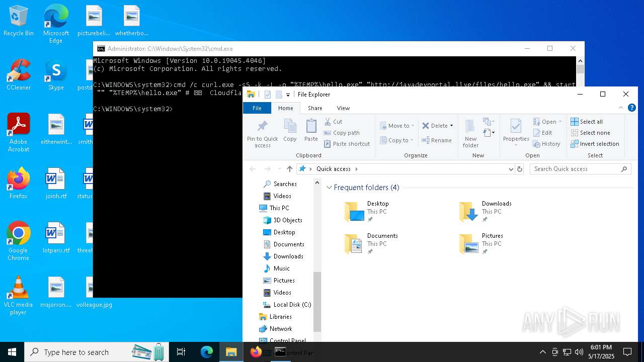
Task: Switch to the Home ribbon tab
Action: (285, 108)
